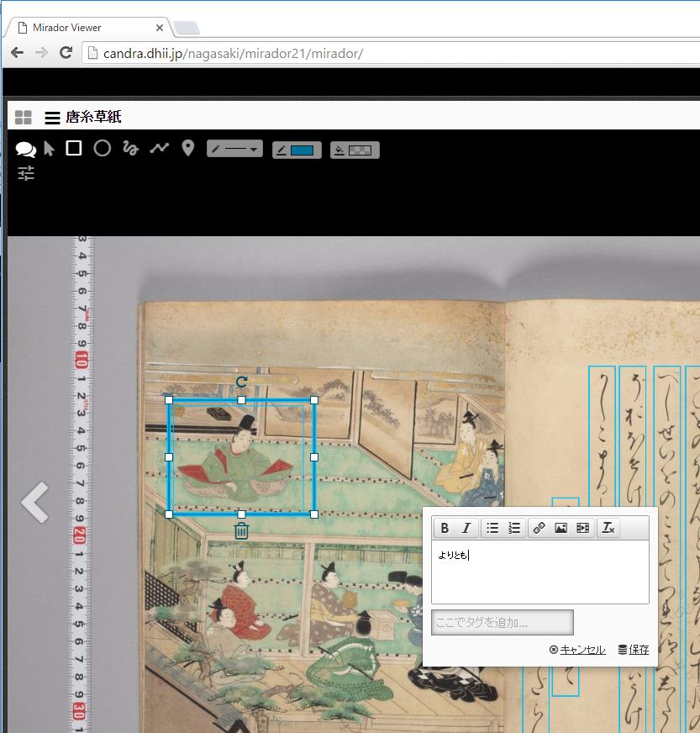700x733 pixels.
Task: Toggle italic in annotation editor
Action: (466, 528)
